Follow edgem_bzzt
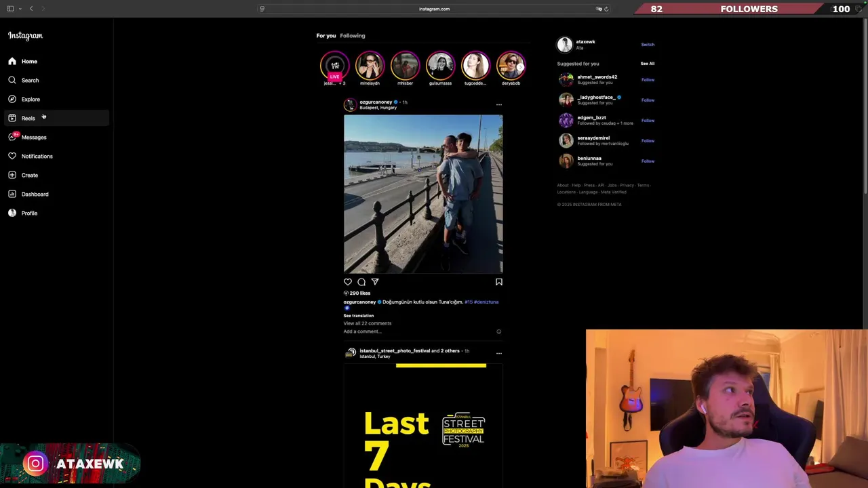Screen dimensions: 868x488 coord(648,121)
